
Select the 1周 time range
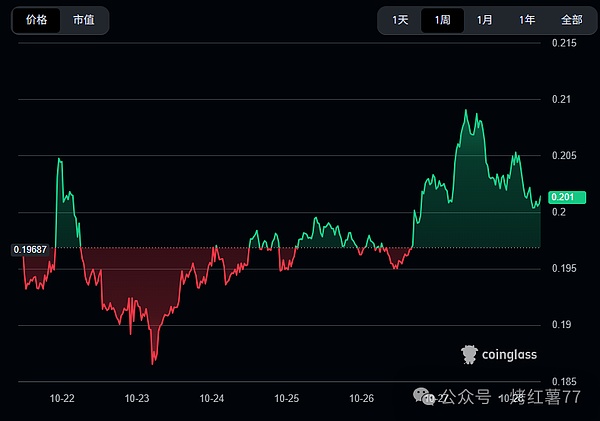click(442, 20)
